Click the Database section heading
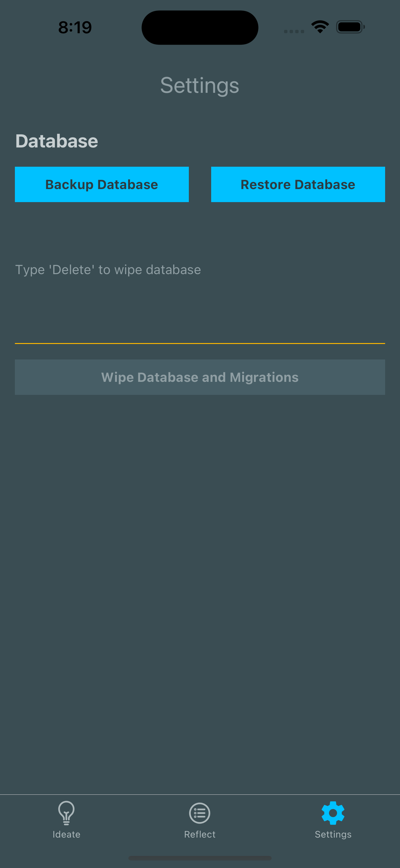This screenshot has height=868, width=400. (x=56, y=141)
